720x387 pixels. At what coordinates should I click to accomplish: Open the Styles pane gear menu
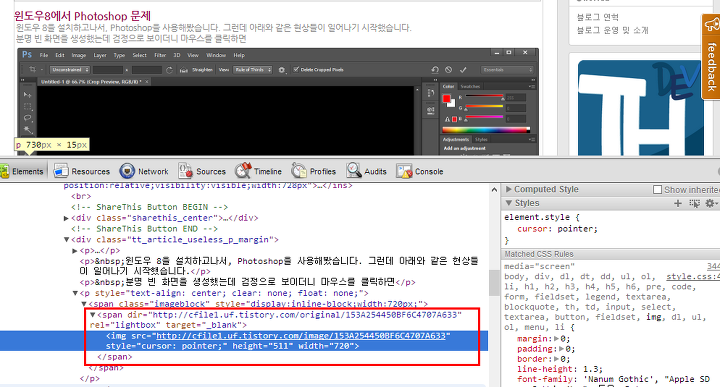point(711,203)
